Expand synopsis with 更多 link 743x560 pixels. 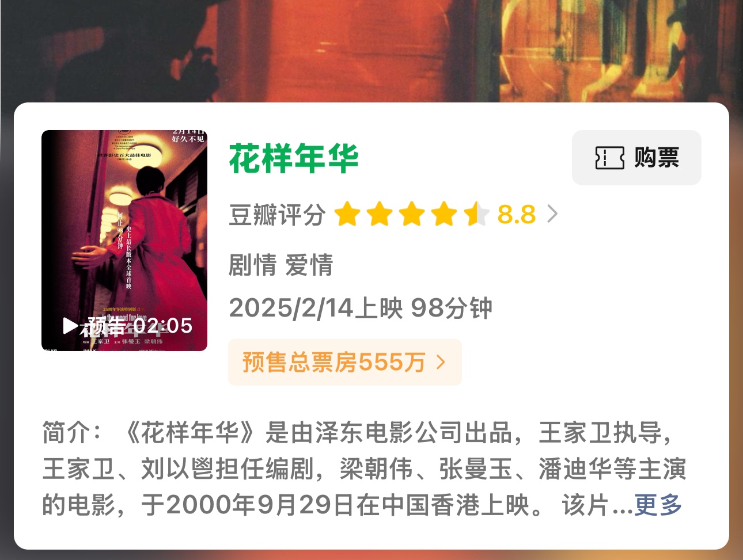tap(658, 505)
